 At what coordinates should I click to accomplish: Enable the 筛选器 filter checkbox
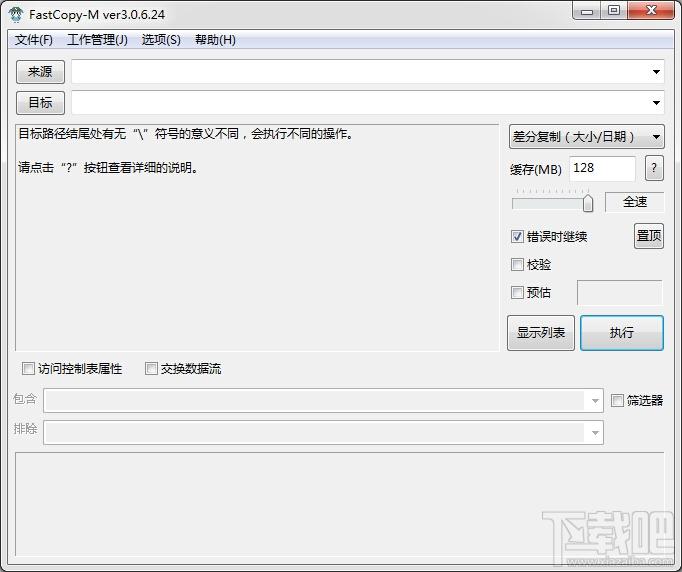coord(617,400)
